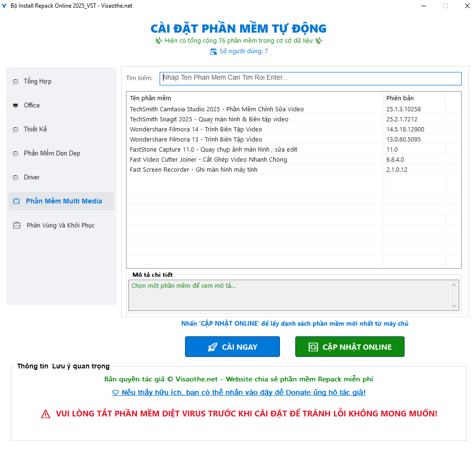The image size is (476, 450).
Task: Close the Visaothe installer window
Action: coord(467,6)
